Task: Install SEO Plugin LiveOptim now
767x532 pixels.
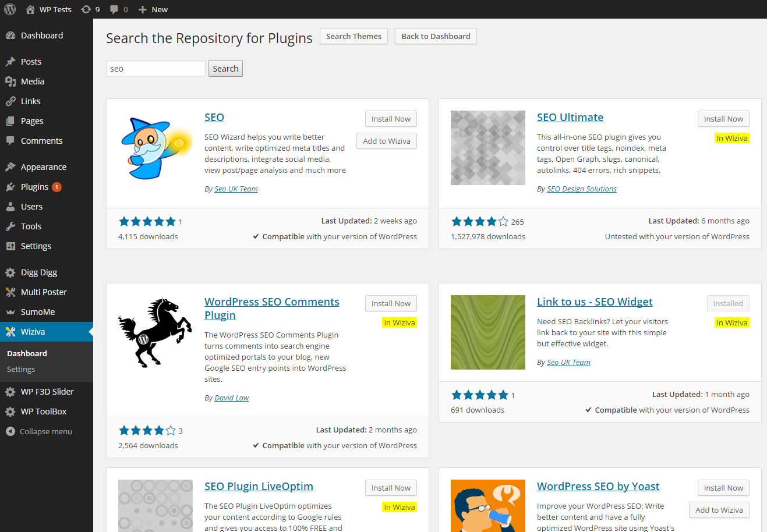Action: pos(391,488)
